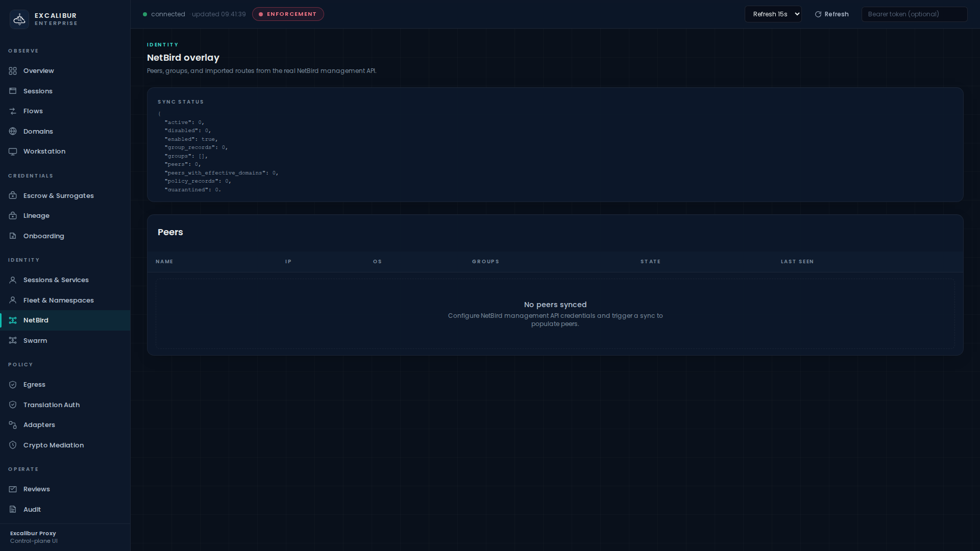Click the Bearer token input field
The width and height of the screenshot is (980, 551).
point(914,14)
